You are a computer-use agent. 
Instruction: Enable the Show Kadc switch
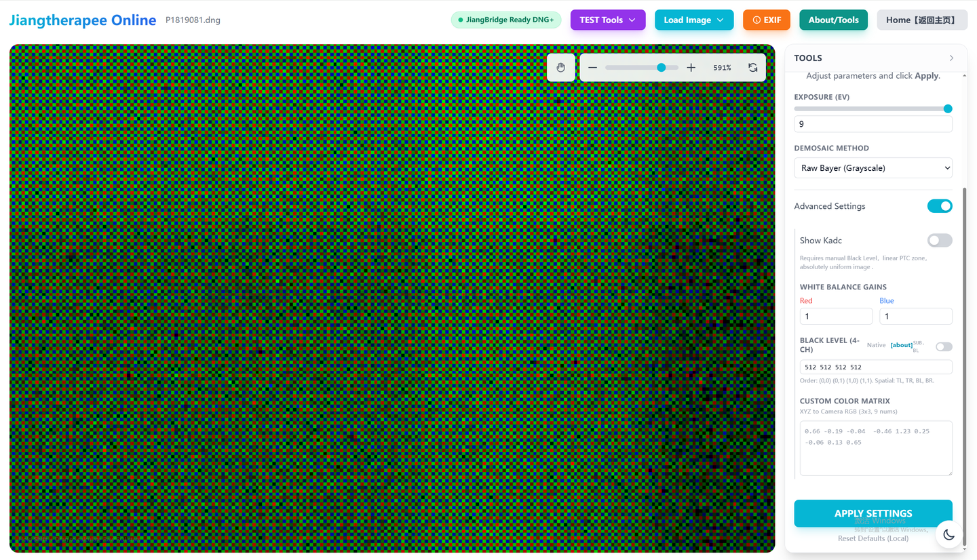point(940,240)
